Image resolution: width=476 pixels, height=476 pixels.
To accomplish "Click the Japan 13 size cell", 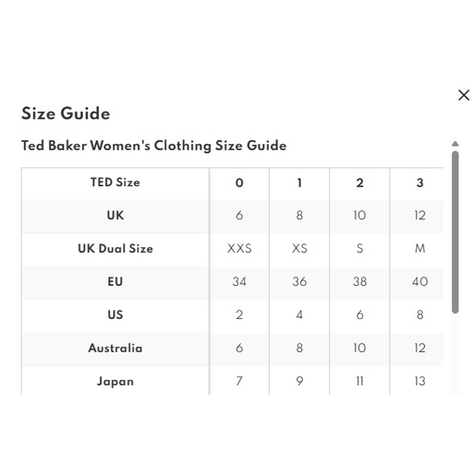I will [x=420, y=381].
